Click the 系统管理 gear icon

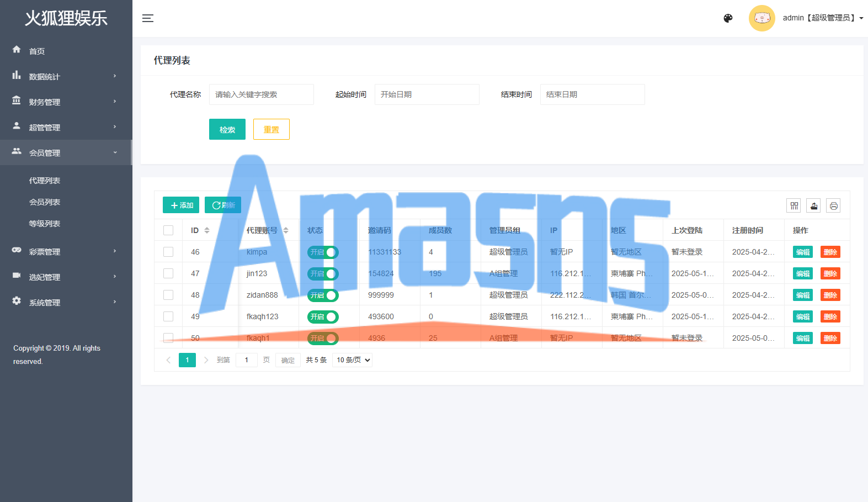coord(17,301)
